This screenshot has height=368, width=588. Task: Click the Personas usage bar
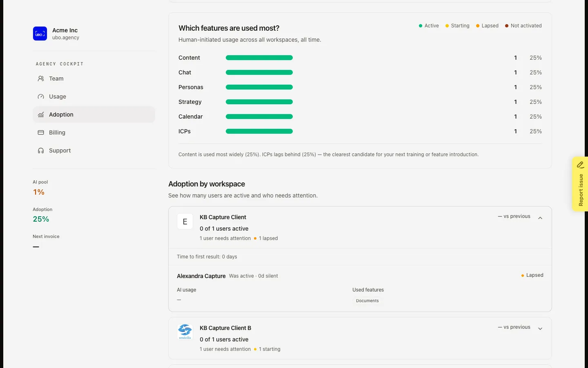pos(259,87)
